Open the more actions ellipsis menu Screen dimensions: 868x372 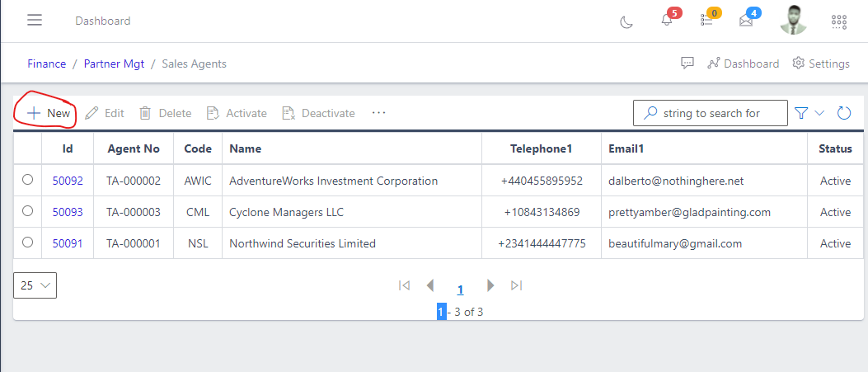click(378, 113)
